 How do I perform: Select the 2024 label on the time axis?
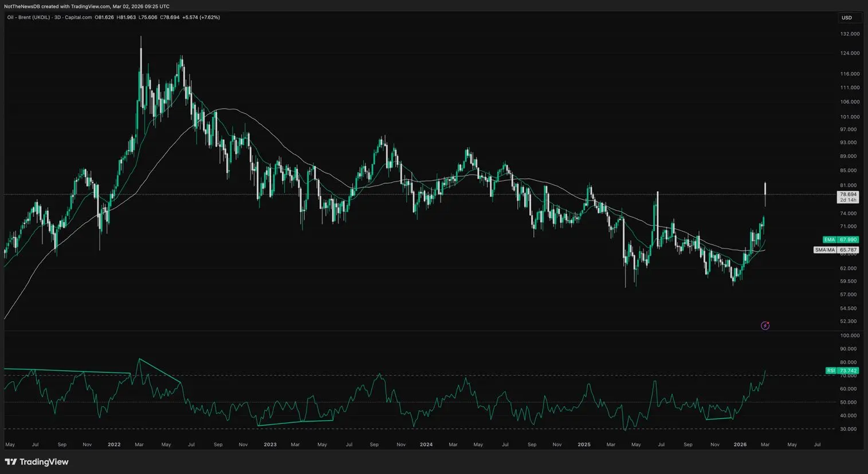[426, 444]
